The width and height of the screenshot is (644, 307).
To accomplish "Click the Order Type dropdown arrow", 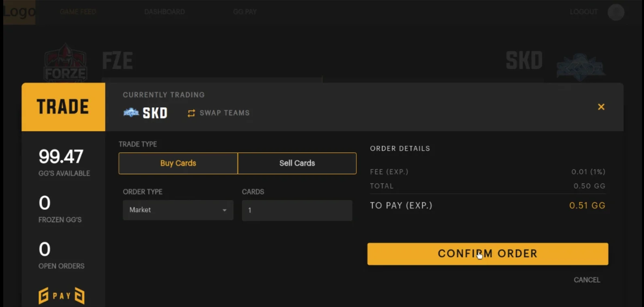I will point(224,210).
